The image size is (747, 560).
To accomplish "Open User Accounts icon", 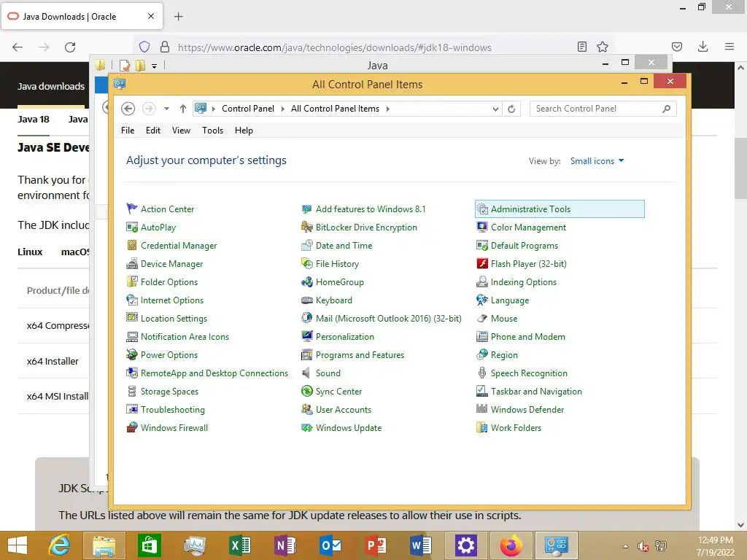I will [307, 410].
